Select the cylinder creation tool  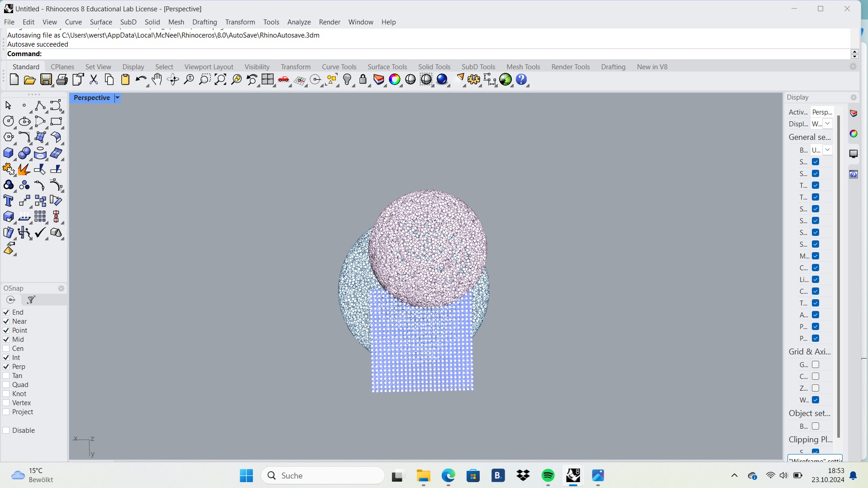(x=40, y=153)
